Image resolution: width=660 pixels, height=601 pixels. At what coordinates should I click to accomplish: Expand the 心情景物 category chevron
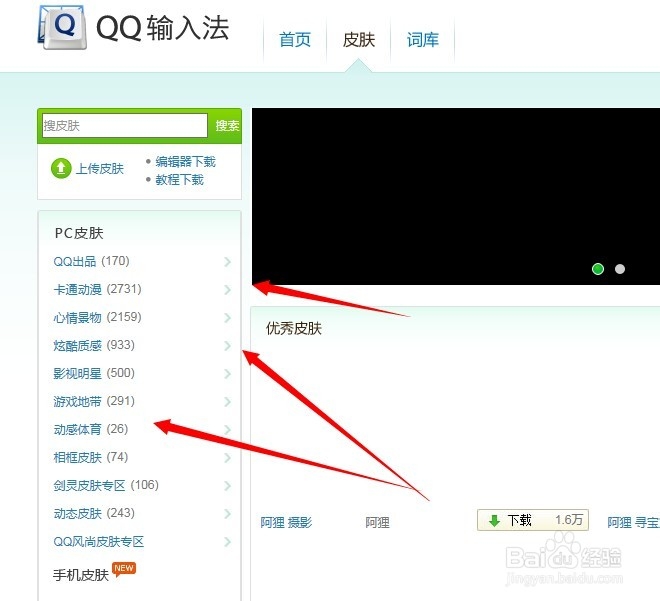tap(227, 318)
